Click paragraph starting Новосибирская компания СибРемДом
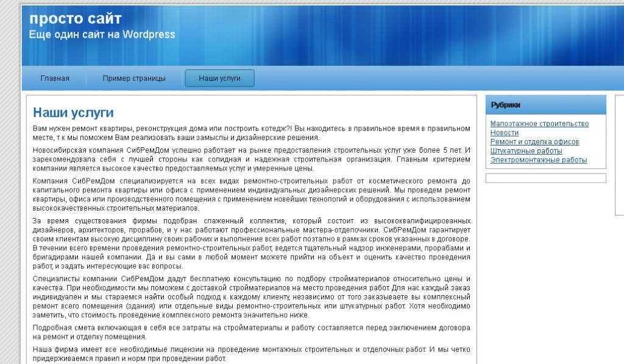Screen dimensions: 624x364 pyautogui.click(x=252, y=159)
